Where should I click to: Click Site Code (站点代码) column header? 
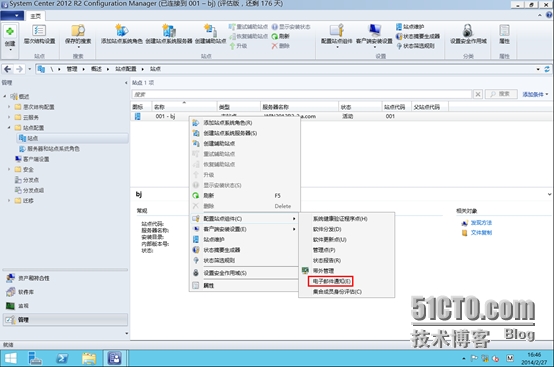pyautogui.click(x=396, y=107)
